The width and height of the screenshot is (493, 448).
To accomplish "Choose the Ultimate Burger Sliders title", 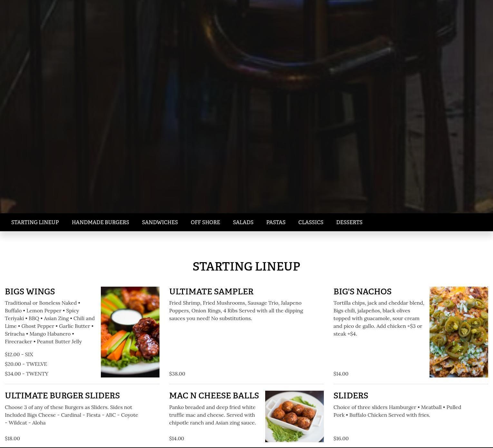I will tap(63, 396).
